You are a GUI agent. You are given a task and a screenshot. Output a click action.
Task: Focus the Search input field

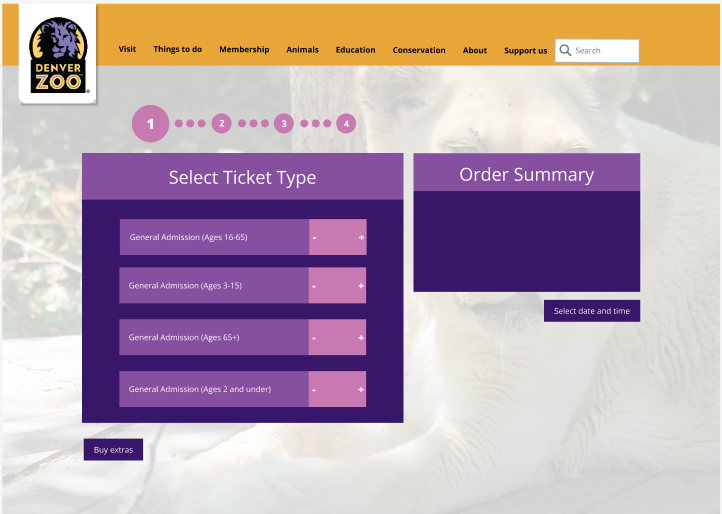pyautogui.click(x=597, y=51)
